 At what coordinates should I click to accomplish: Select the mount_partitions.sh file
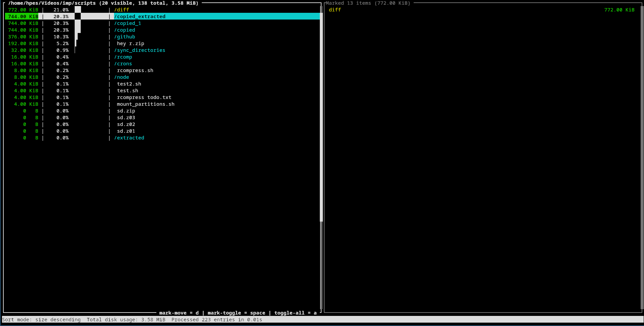(146, 104)
